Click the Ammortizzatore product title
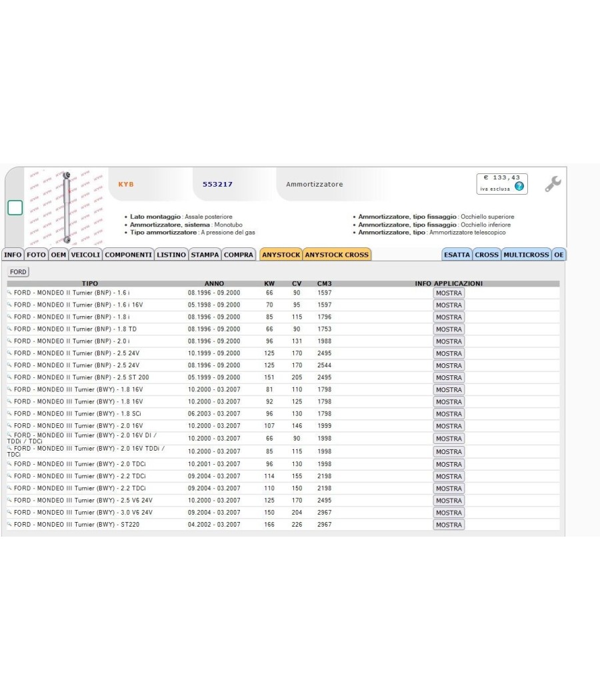Image resolution: width=600 pixels, height=700 pixels. [315, 184]
